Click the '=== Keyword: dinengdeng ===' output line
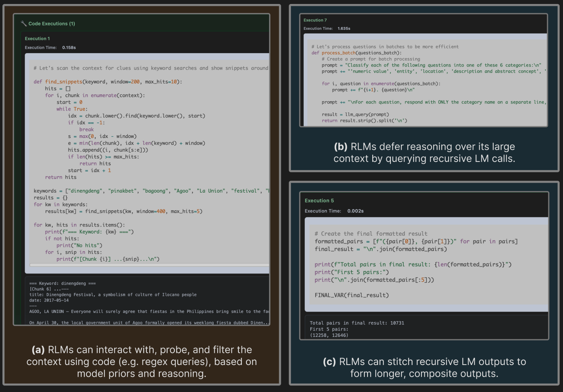This screenshot has width=563, height=392. (x=63, y=283)
